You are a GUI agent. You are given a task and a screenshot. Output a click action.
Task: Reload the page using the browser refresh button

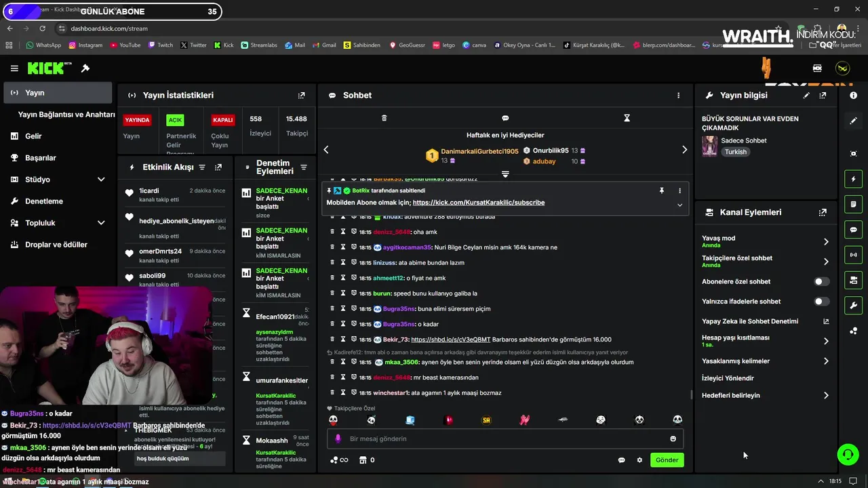coord(42,28)
